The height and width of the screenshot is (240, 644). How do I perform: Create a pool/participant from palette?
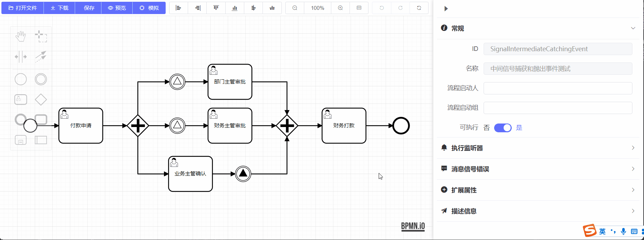(41, 140)
